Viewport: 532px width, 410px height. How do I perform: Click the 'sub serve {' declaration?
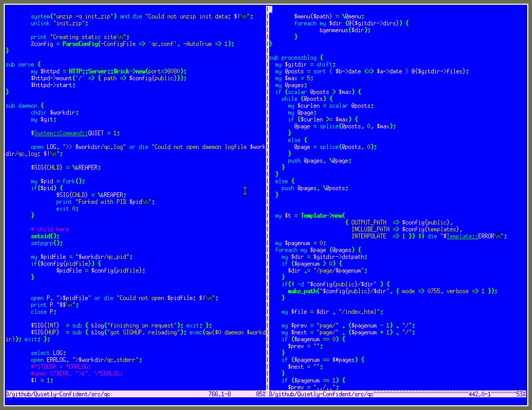[x=23, y=64]
